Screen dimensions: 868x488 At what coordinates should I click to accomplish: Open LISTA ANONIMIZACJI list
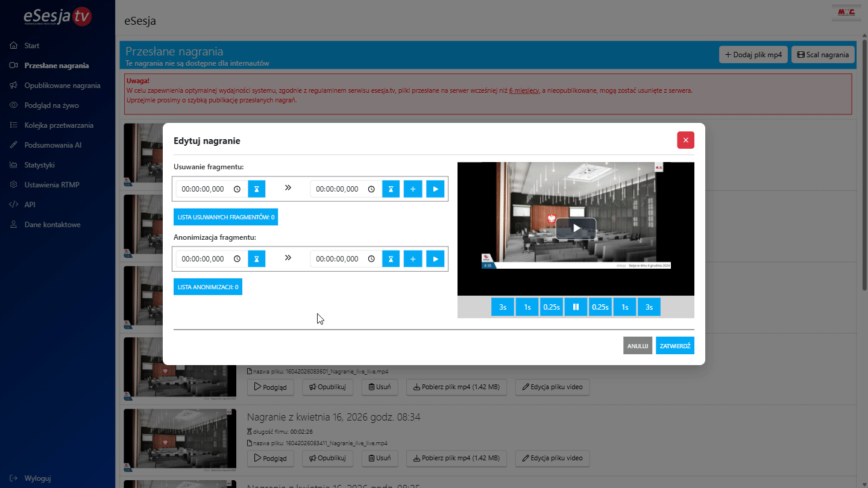tap(207, 287)
